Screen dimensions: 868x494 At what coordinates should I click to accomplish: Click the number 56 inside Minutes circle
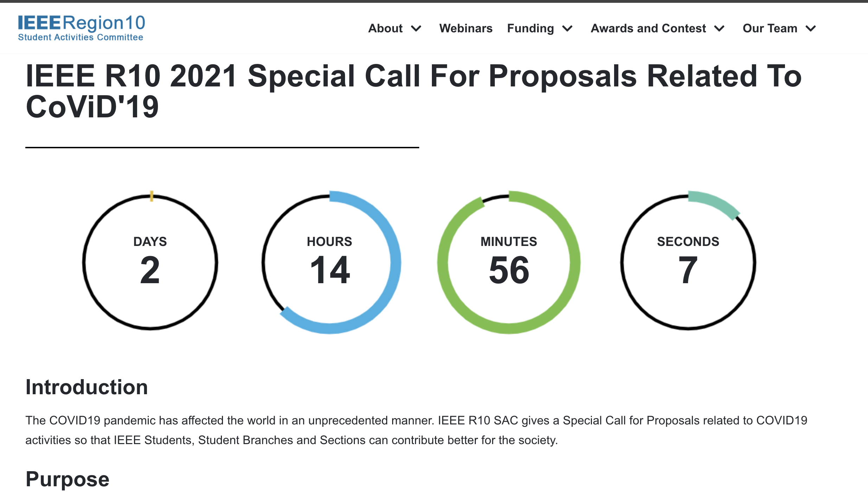509,271
